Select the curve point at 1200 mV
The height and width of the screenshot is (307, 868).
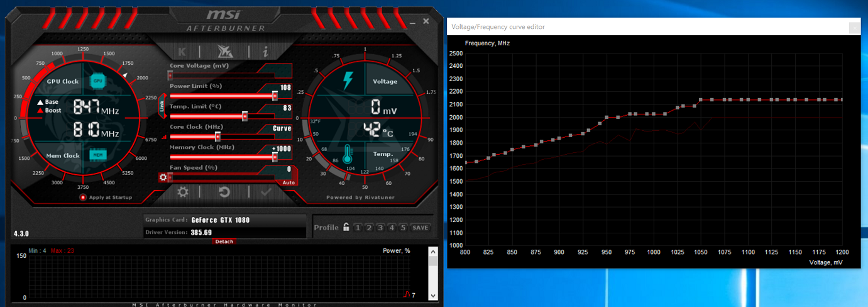click(x=842, y=99)
